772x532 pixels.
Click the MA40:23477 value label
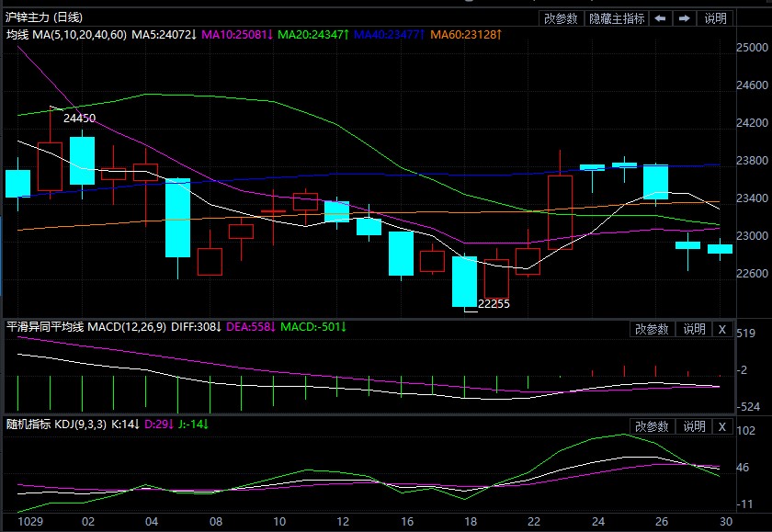[390, 35]
